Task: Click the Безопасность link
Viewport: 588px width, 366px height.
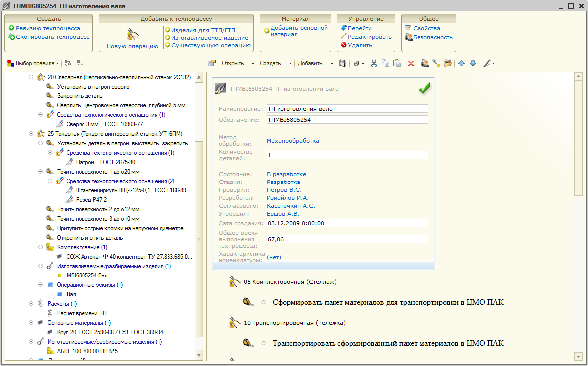Action: 432,37
